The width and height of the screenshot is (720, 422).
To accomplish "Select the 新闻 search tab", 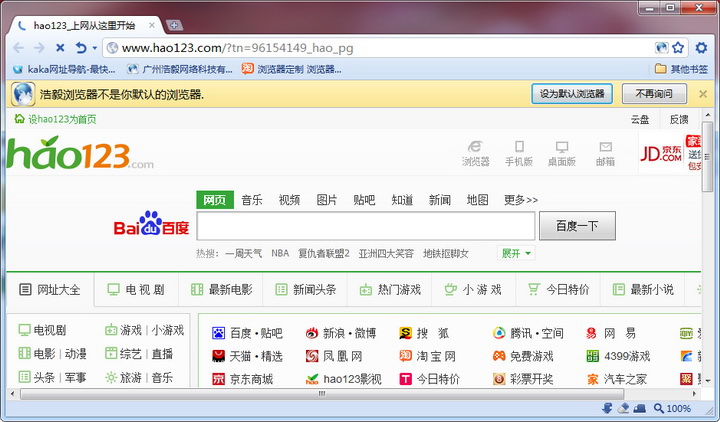I will click(440, 200).
